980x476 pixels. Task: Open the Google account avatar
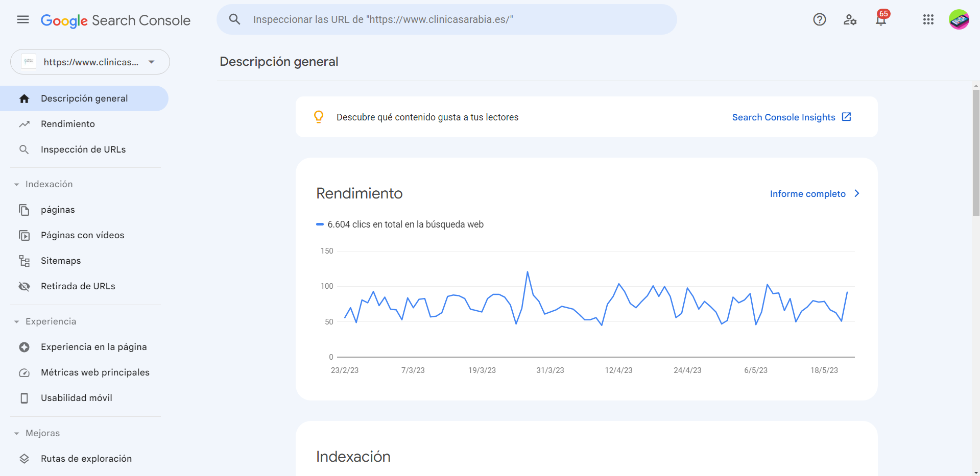tap(959, 19)
